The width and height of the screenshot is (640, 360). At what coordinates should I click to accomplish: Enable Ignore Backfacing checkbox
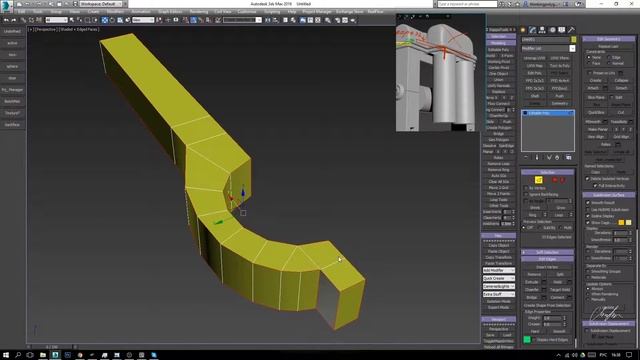(526, 195)
